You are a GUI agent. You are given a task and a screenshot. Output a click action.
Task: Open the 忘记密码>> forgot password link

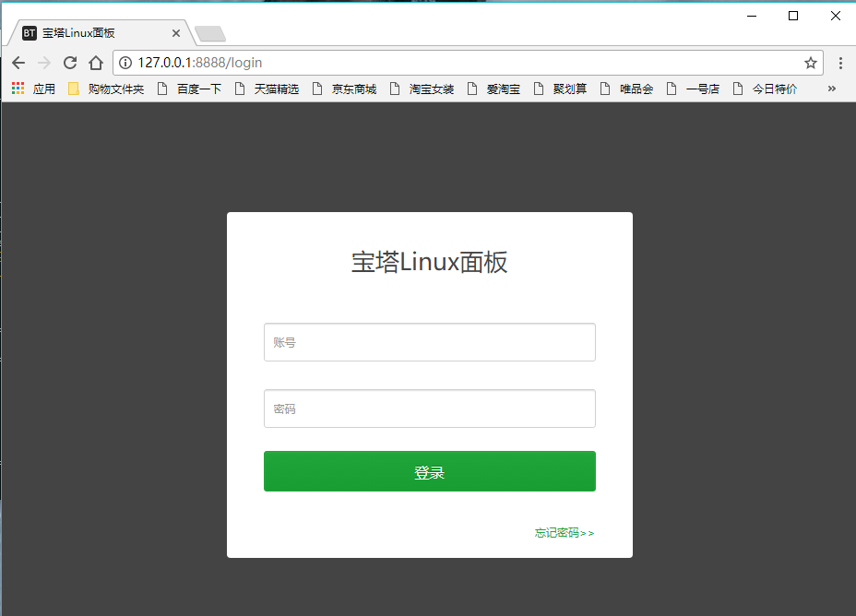(x=565, y=532)
